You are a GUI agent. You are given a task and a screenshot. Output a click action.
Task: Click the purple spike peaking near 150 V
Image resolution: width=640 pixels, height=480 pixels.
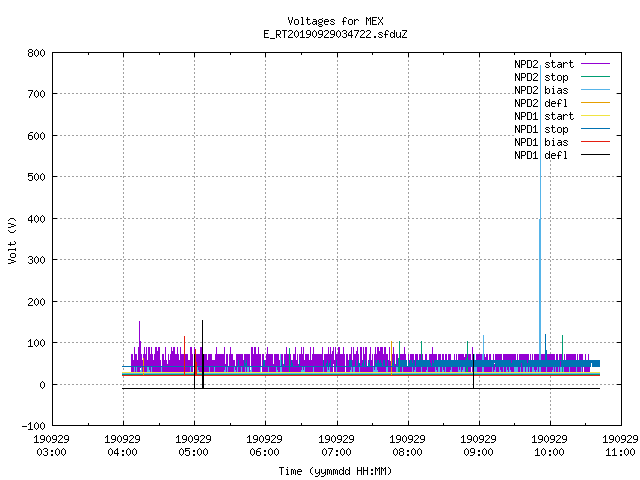[140, 333]
